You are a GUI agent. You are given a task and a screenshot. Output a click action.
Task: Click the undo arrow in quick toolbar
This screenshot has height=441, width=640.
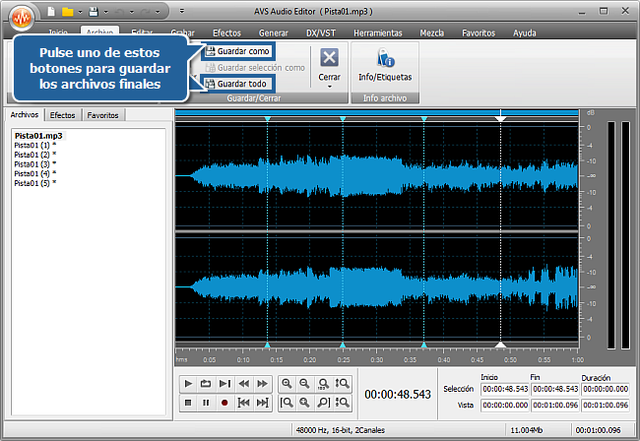coord(119,12)
